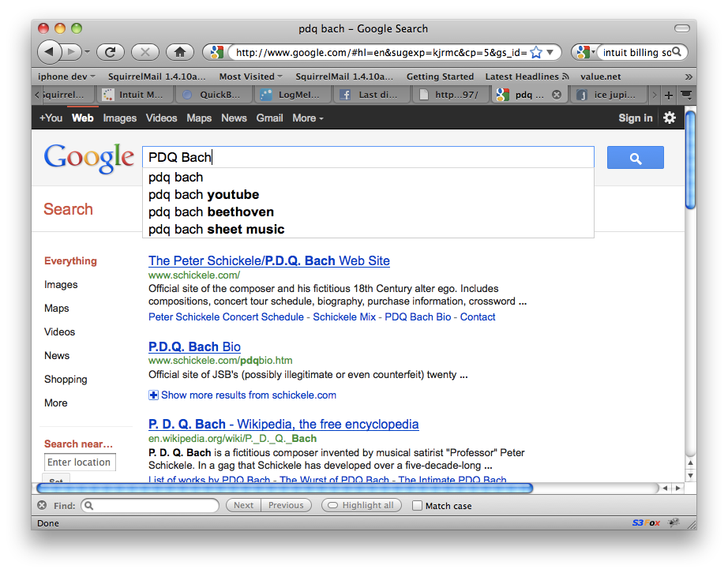Image resolution: width=728 pixels, height=573 pixels.
Task: Go back with the browser Back arrow
Action: pos(49,52)
